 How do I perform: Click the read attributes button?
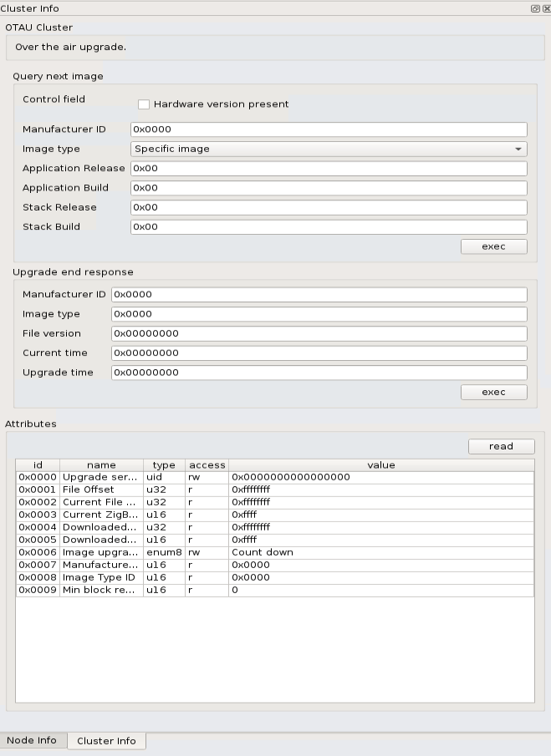(502, 446)
